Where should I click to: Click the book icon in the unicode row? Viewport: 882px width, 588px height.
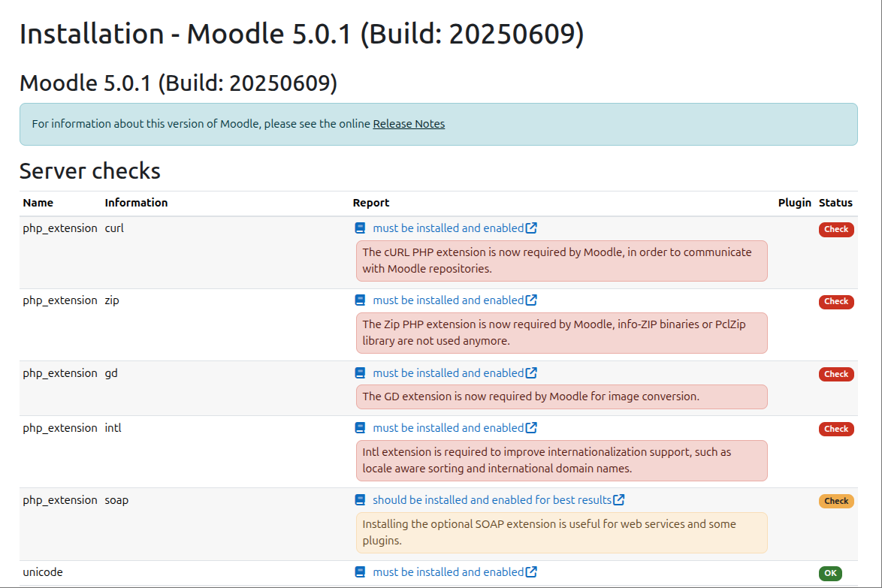[360, 571]
